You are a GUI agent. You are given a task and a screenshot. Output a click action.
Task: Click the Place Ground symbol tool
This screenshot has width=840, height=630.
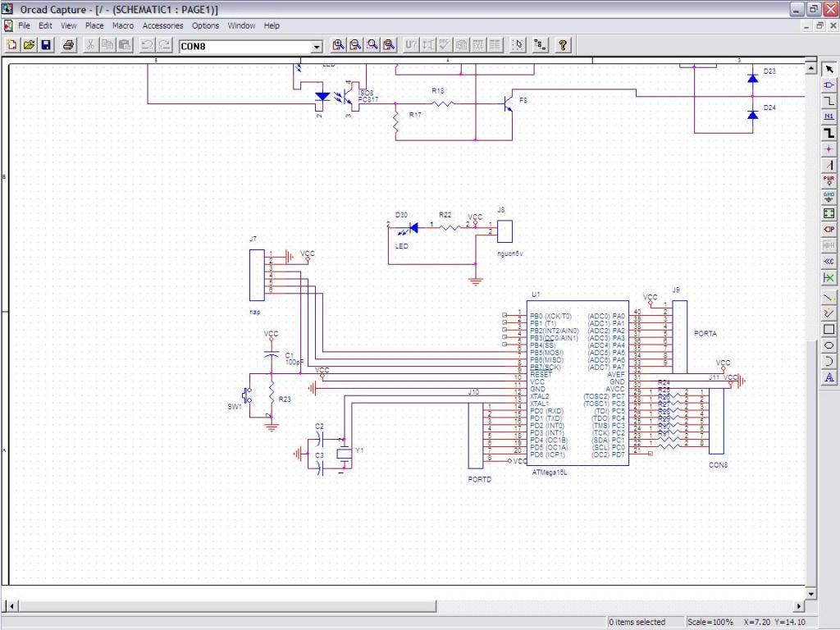(x=829, y=197)
